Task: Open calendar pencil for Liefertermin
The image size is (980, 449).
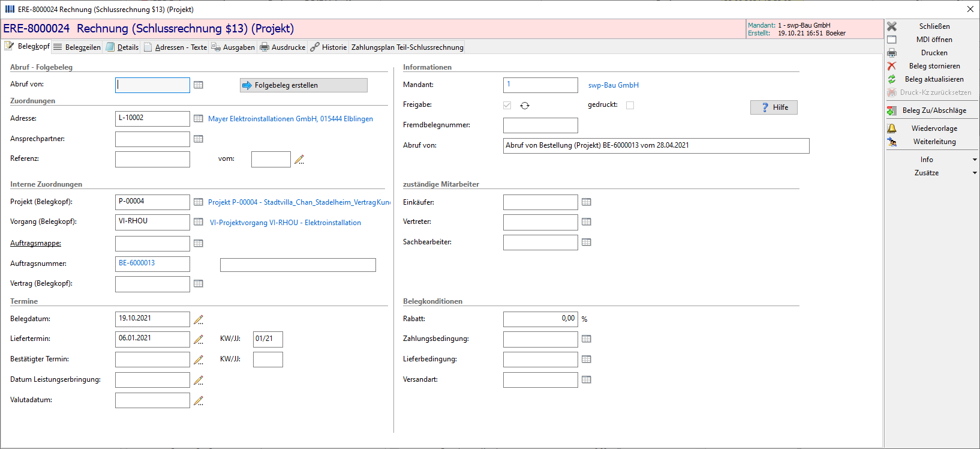Action: (x=199, y=339)
